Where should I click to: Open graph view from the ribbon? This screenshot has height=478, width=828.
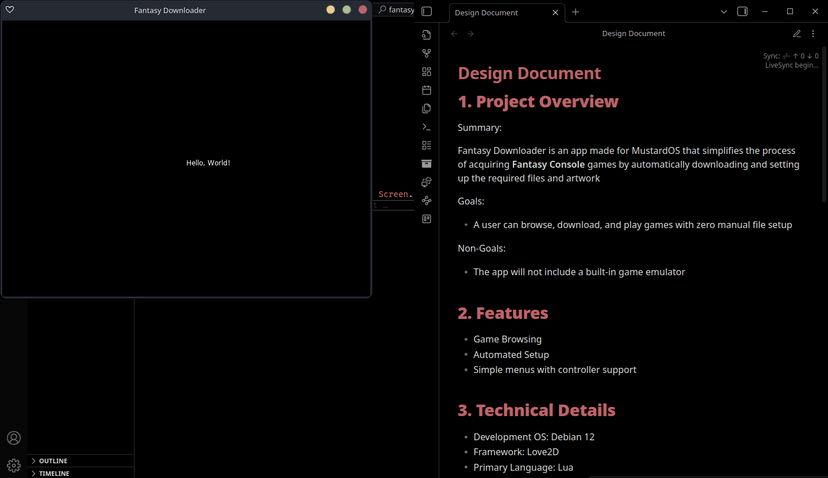pos(426,53)
